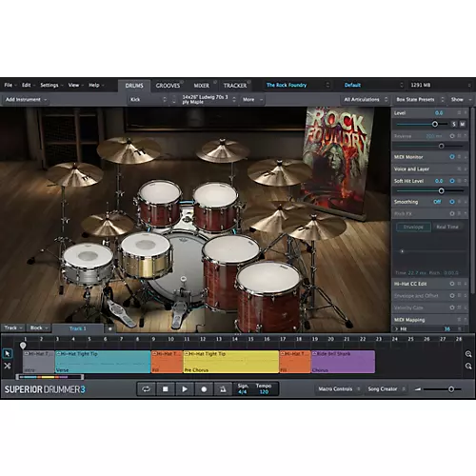Toggle the loop playback button

coord(146,389)
